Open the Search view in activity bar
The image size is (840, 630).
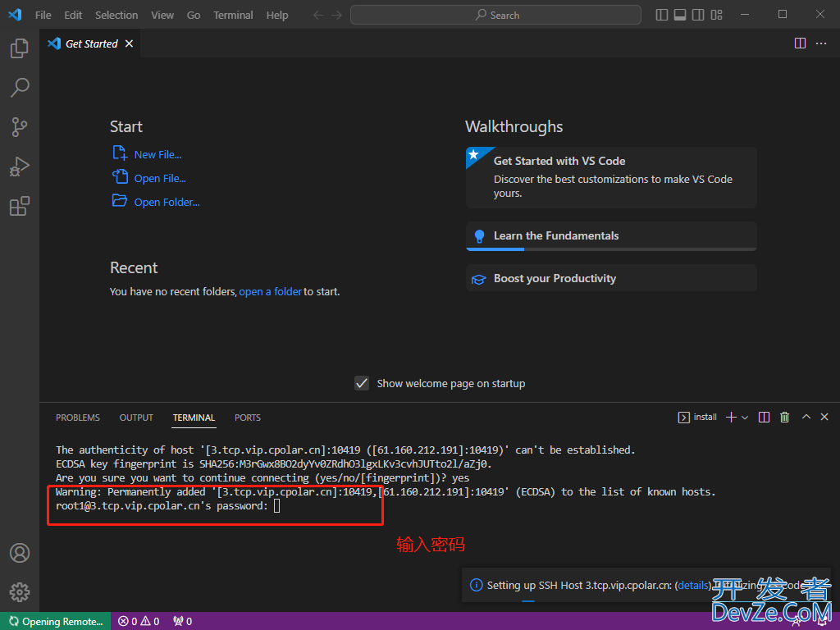pyautogui.click(x=20, y=88)
